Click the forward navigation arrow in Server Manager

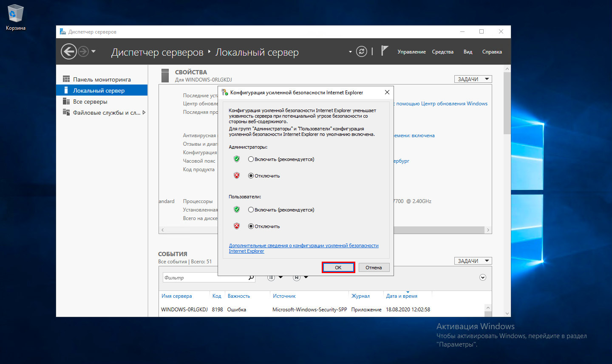pyautogui.click(x=83, y=51)
